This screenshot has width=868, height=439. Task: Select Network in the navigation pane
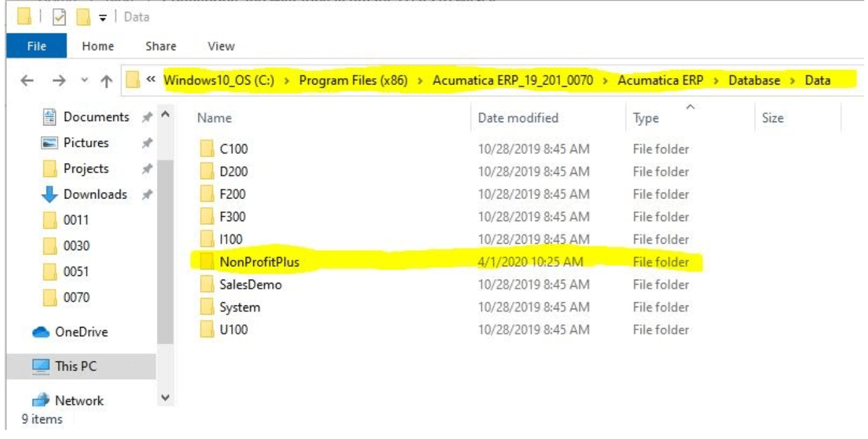pyautogui.click(x=79, y=401)
